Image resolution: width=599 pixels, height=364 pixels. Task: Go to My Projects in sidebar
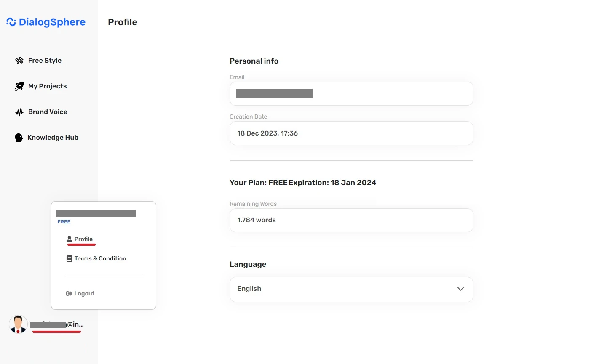coord(47,86)
